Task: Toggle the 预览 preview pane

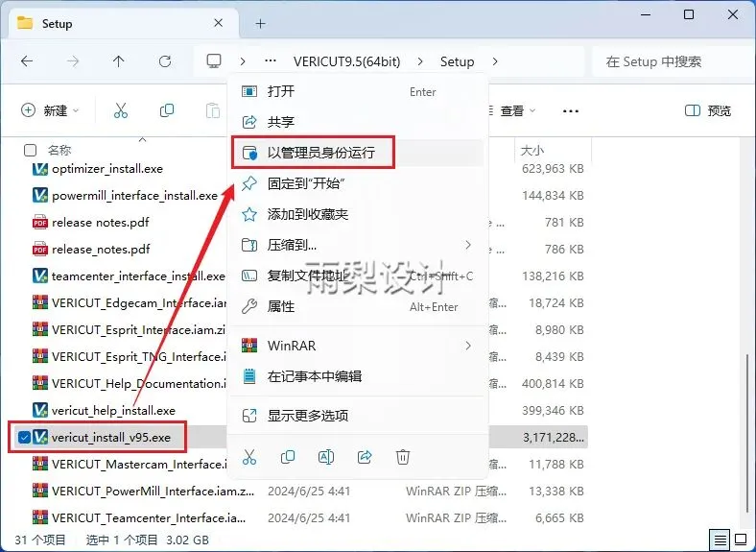Action: [x=708, y=111]
